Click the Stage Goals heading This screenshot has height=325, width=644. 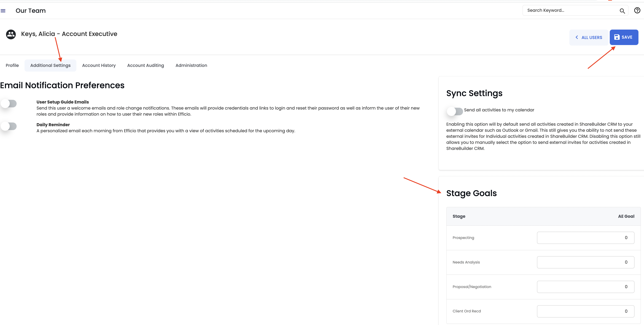(x=471, y=193)
